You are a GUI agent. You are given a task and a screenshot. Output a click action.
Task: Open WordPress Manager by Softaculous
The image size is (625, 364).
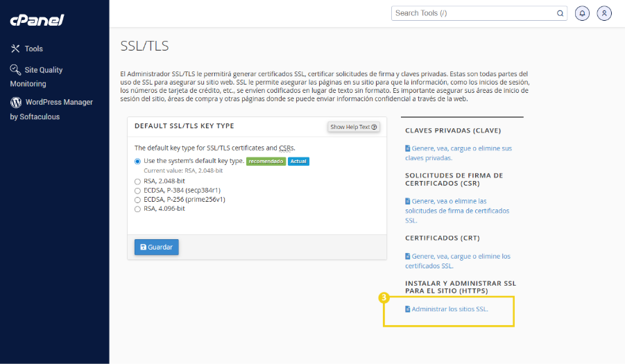[58, 102]
